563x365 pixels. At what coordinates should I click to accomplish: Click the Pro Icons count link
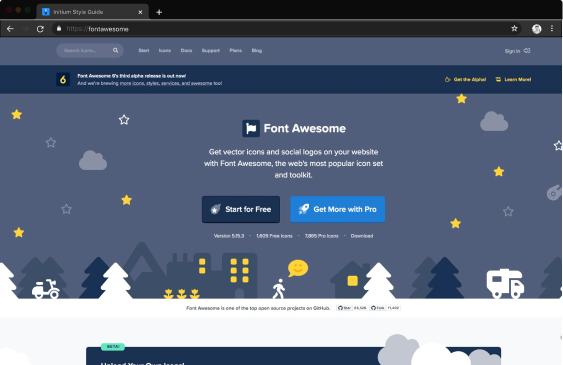(x=321, y=236)
